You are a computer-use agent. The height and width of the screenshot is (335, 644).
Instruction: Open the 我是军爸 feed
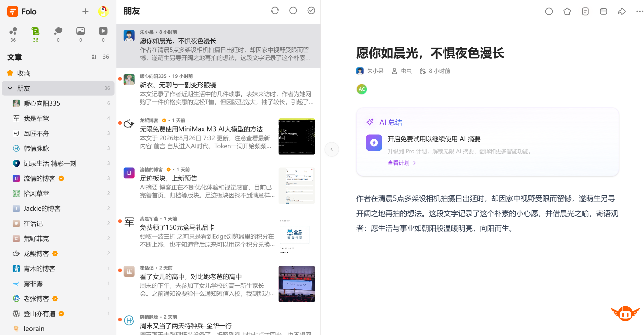(x=58, y=118)
